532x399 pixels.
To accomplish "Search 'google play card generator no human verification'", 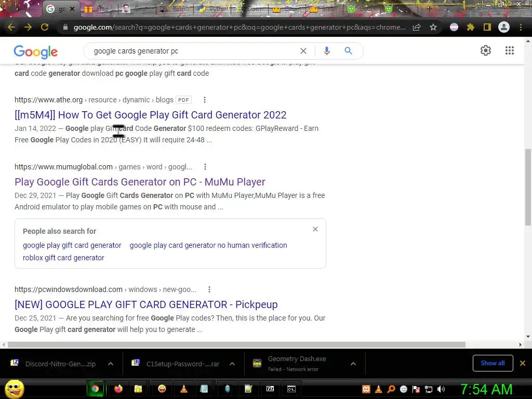I will pos(208,245).
